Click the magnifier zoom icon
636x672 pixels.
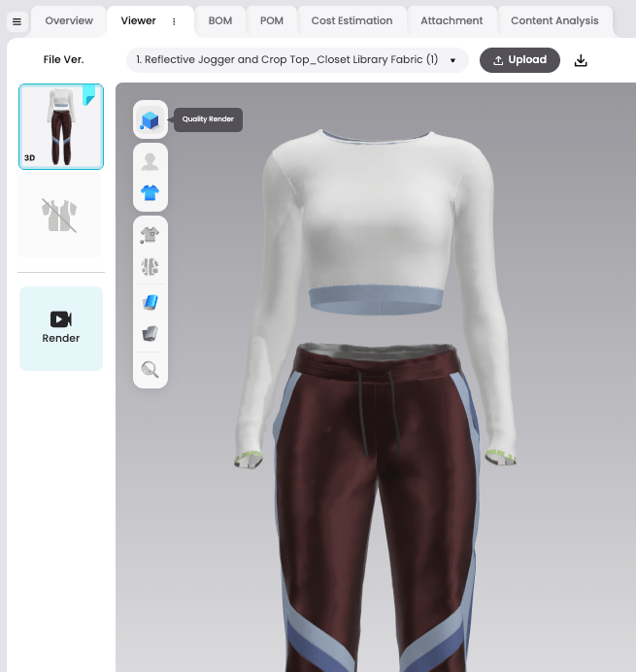tap(150, 369)
